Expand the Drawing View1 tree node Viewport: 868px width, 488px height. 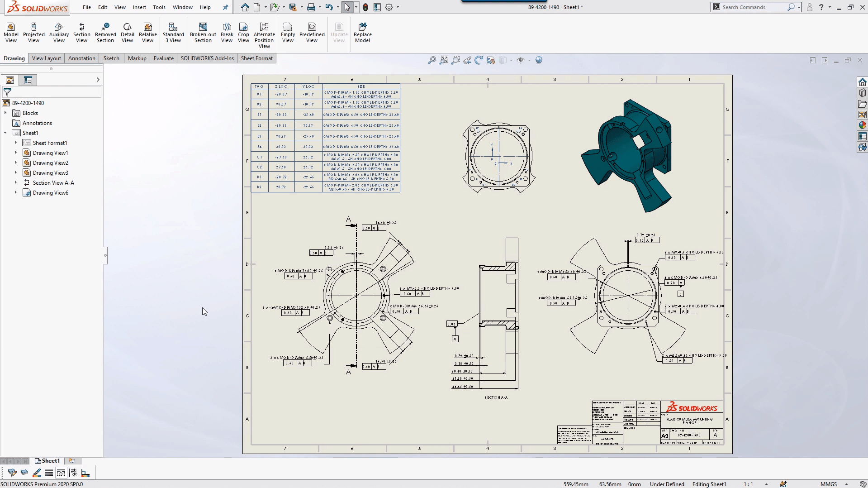point(16,153)
